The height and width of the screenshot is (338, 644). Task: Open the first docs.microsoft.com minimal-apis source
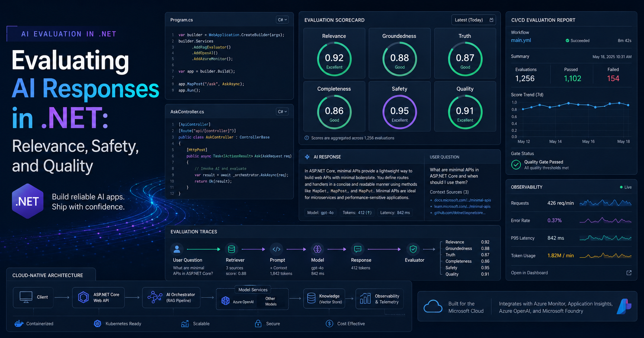(462, 200)
